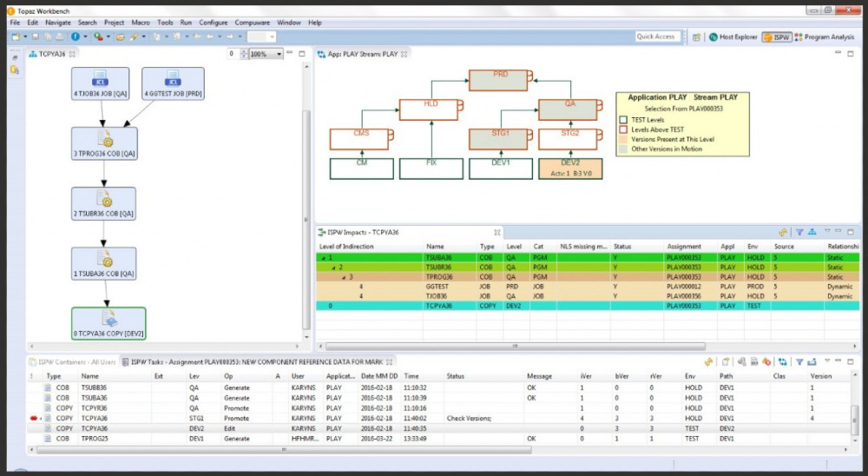Collapse level 2 TSUBR36 row in ISPW Impacts
Viewport: 868px width, 476px height.
click(334, 267)
